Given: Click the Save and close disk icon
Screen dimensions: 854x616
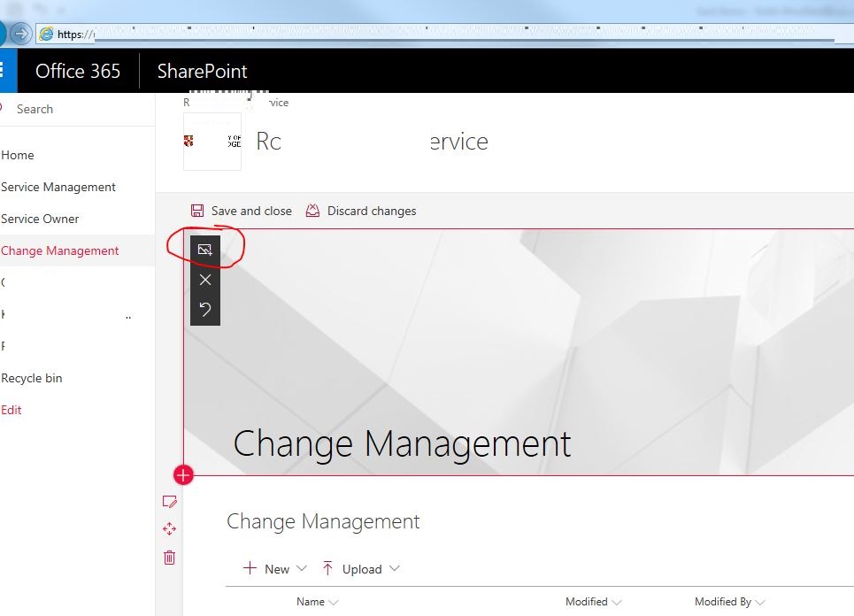Looking at the screenshot, I should point(197,211).
